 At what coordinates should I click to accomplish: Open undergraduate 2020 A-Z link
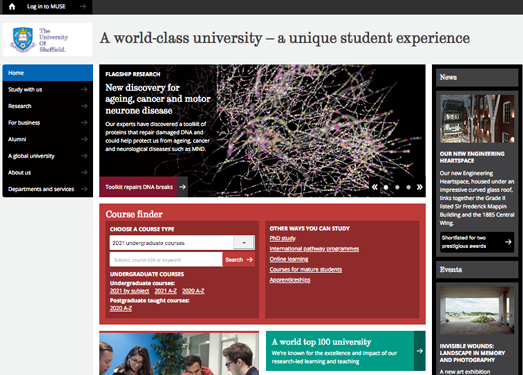click(193, 291)
